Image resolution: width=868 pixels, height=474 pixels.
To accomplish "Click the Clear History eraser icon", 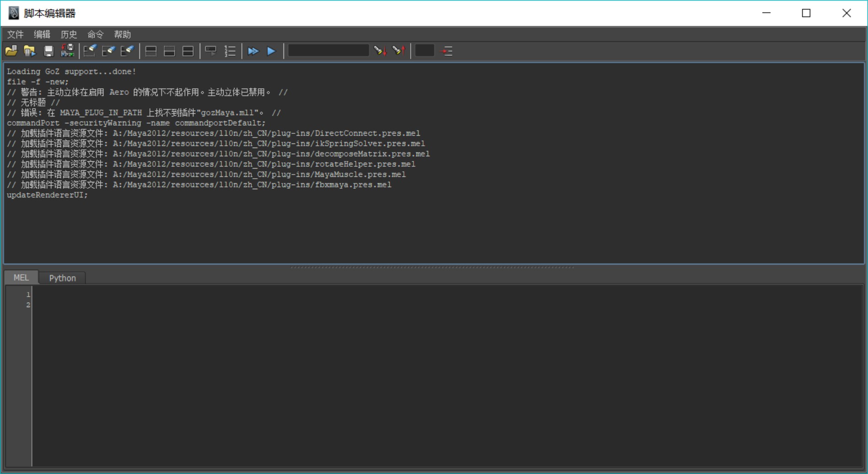I will click(x=90, y=51).
